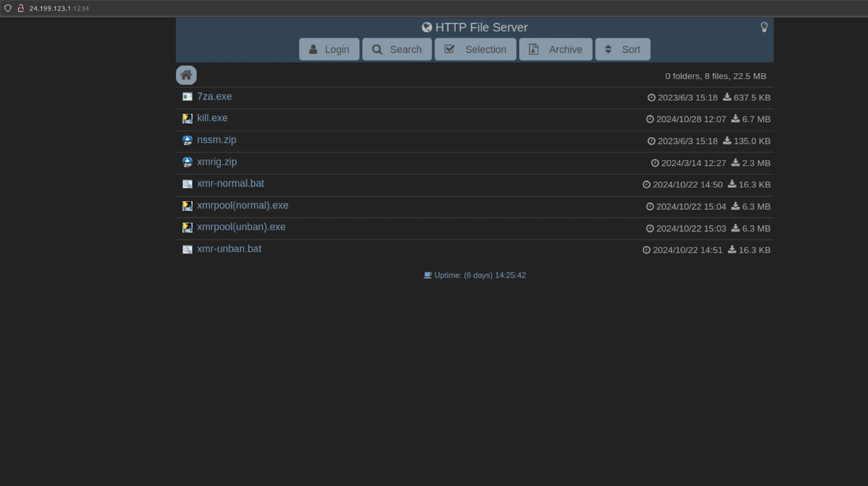Open the xmrpool(unban).exe link

(x=241, y=227)
